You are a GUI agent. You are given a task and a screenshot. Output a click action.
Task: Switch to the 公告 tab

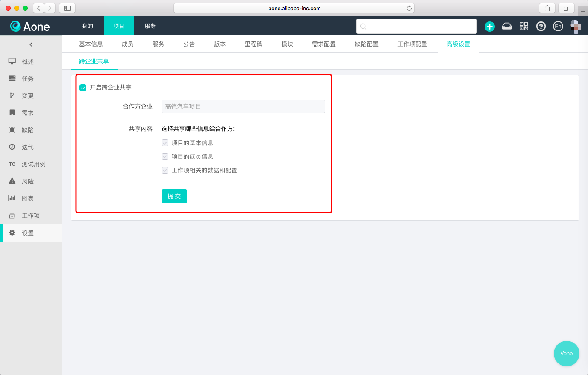(189, 44)
